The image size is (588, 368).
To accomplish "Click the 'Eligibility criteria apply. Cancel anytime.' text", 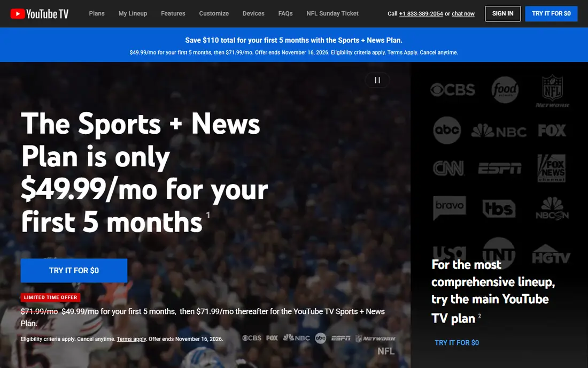I will tap(67, 339).
